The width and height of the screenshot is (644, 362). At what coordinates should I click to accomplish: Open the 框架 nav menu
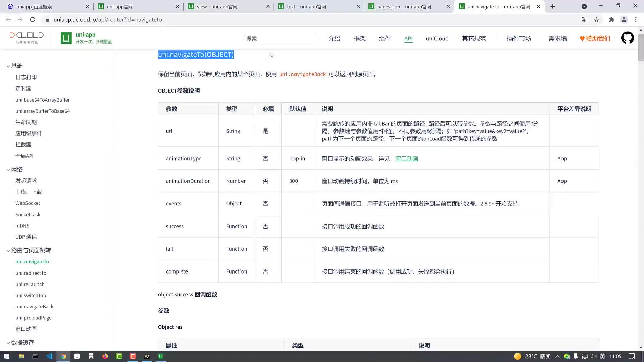point(360,38)
